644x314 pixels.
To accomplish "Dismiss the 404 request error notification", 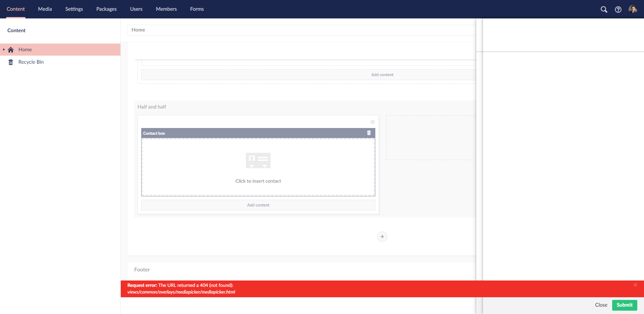I will [635, 285].
